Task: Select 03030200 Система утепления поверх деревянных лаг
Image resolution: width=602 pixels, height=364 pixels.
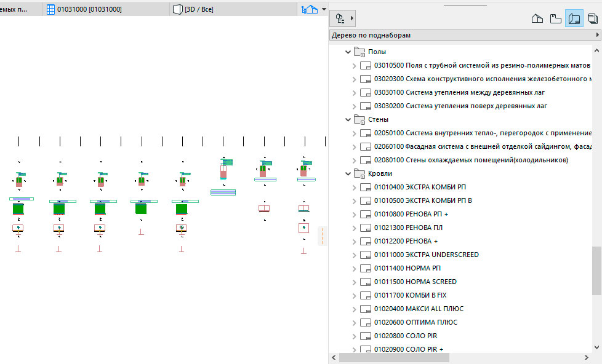Action: click(460, 106)
